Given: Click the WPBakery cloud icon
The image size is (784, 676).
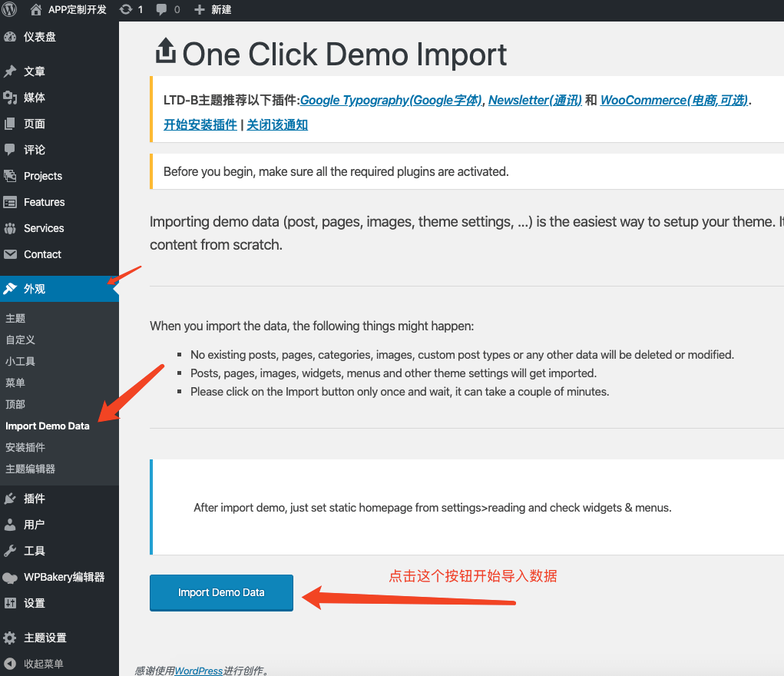Looking at the screenshot, I should pos(10,578).
